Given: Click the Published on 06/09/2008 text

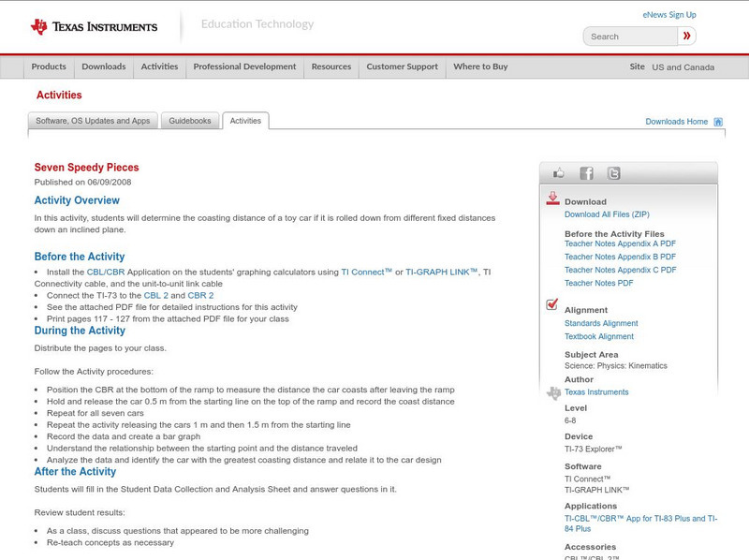Looking at the screenshot, I should coord(82,182).
